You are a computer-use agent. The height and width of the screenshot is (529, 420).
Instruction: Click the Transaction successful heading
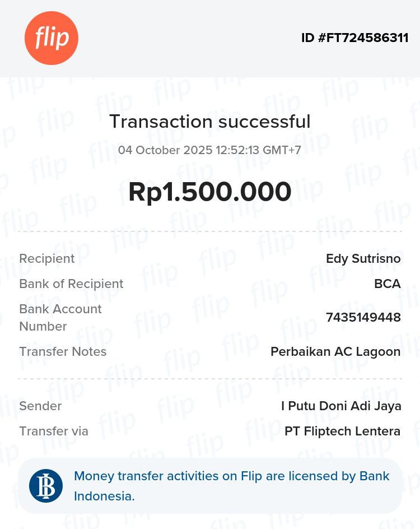(x=209, y=122)
